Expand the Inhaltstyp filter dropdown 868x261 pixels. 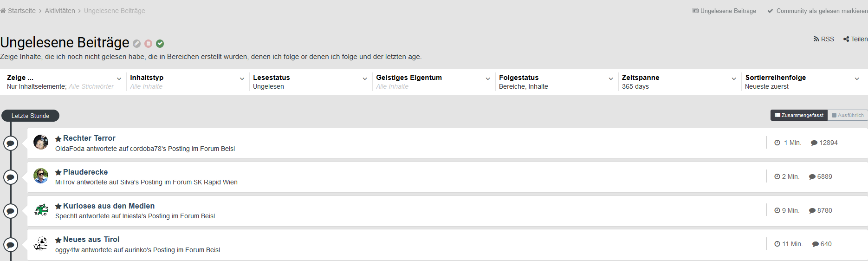point(187,82)
